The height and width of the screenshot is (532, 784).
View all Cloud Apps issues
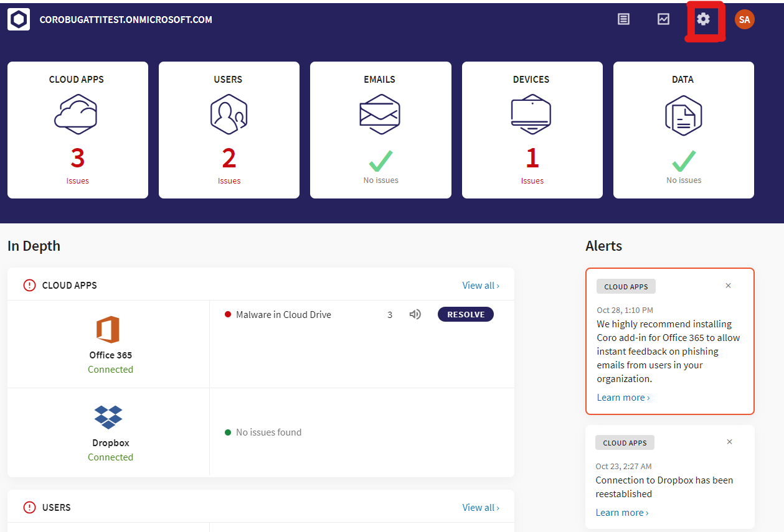[481, 285]
